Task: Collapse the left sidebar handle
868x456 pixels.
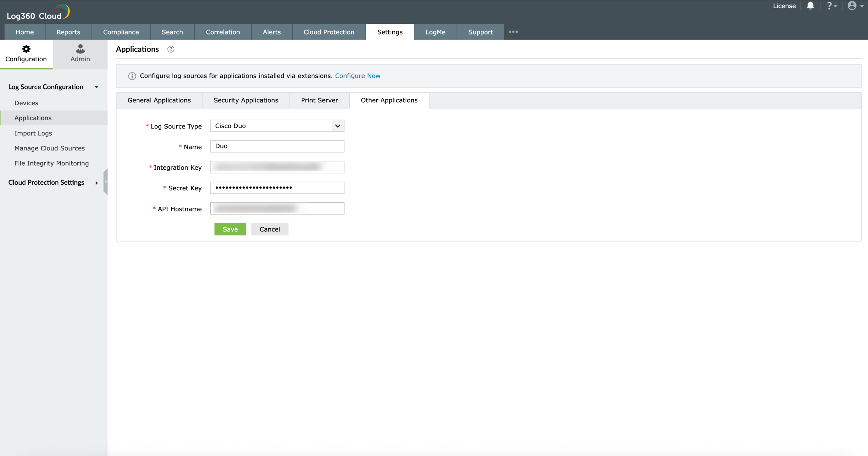Action: click(x=105, y=182)
